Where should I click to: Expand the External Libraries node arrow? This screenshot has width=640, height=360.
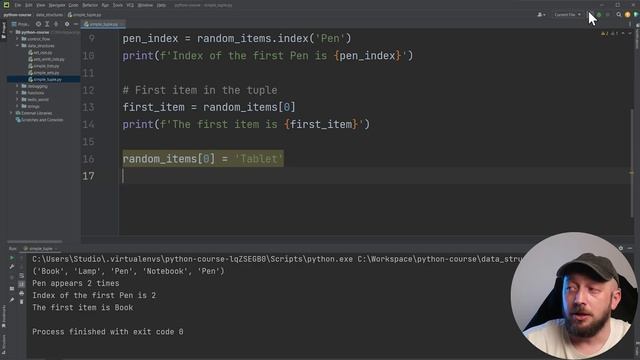pos(11,113)
